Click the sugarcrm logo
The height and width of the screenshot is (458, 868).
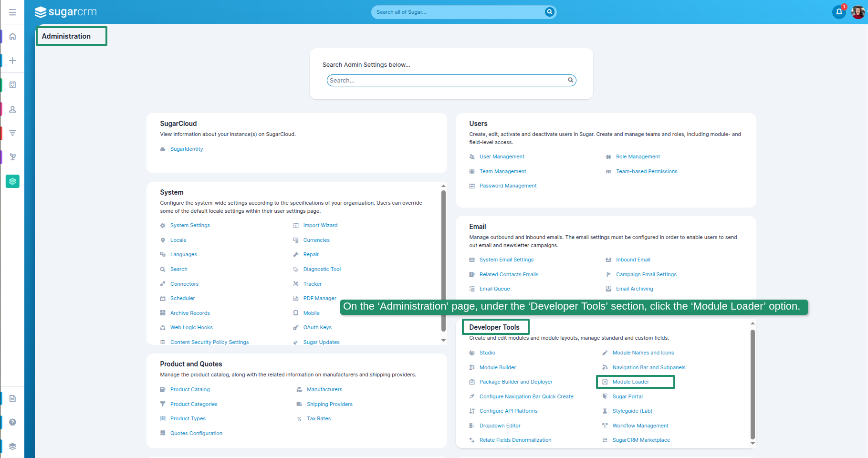point(66,12)
